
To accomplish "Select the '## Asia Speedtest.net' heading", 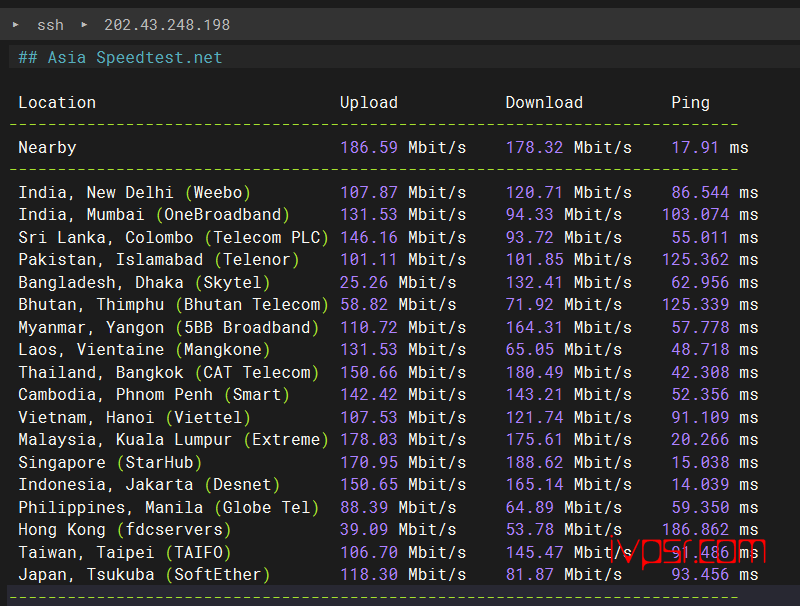I will 120,57.
